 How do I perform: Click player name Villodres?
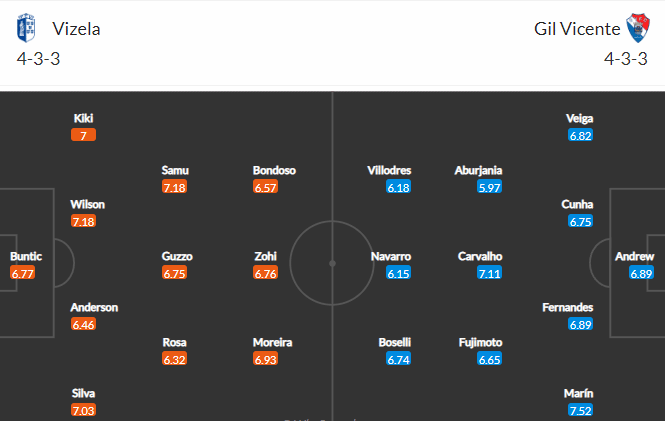pos(389,170)
